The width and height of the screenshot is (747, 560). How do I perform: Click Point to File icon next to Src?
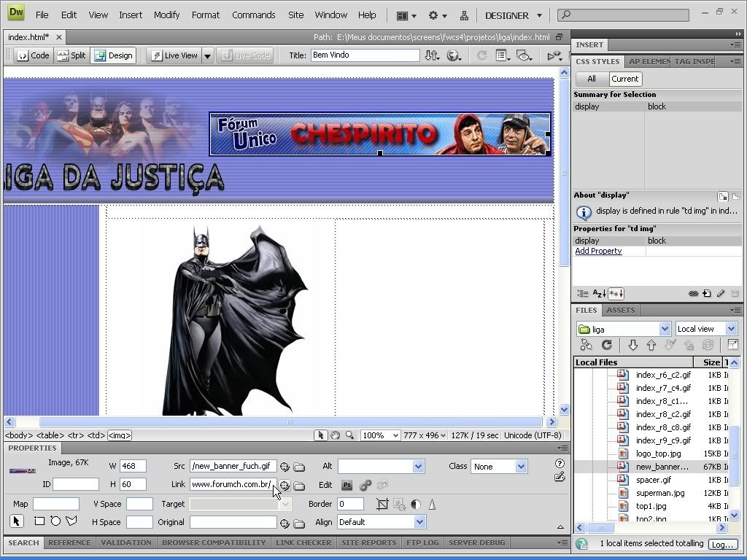pyautogui.click(x=285, y=467)
